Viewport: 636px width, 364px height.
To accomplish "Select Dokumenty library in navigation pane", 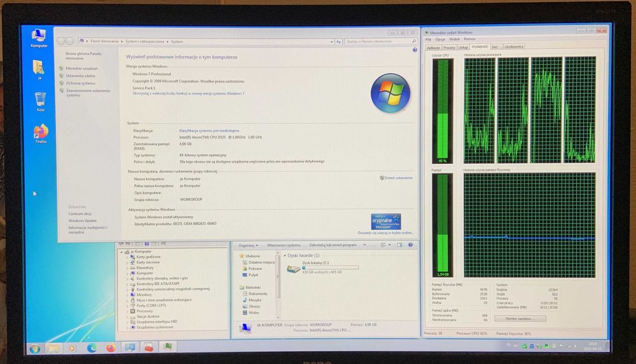I will [258, 293].
